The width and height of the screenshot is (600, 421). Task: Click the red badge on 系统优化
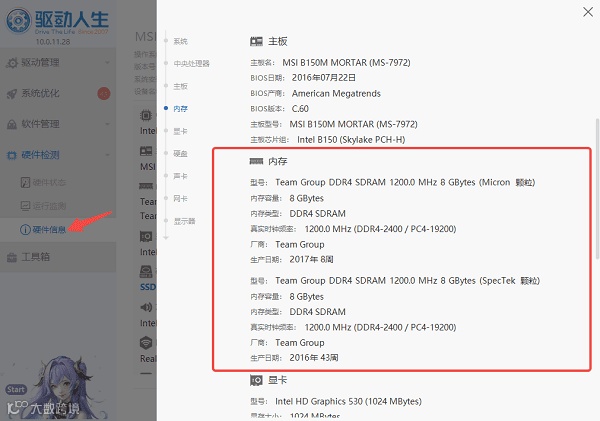(104, 93)
